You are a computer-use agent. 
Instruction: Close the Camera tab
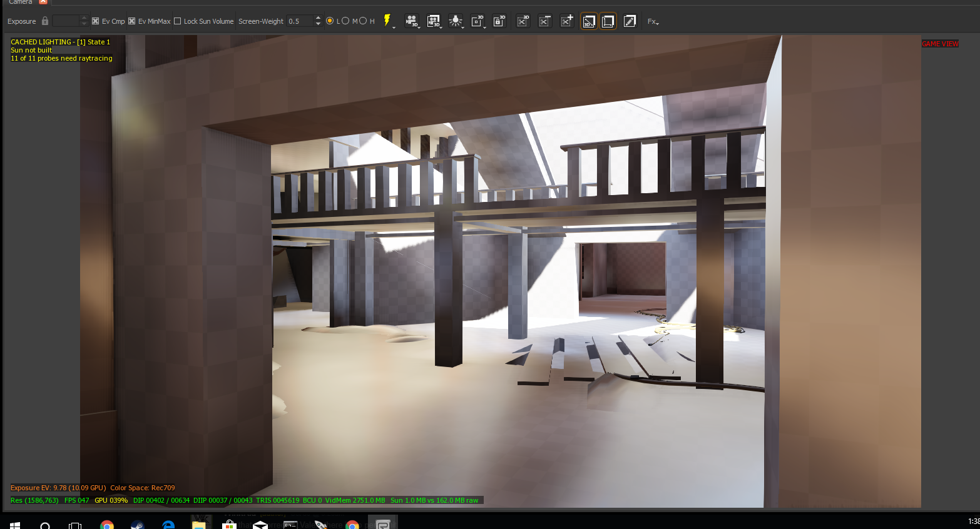[x=43, y=2]
